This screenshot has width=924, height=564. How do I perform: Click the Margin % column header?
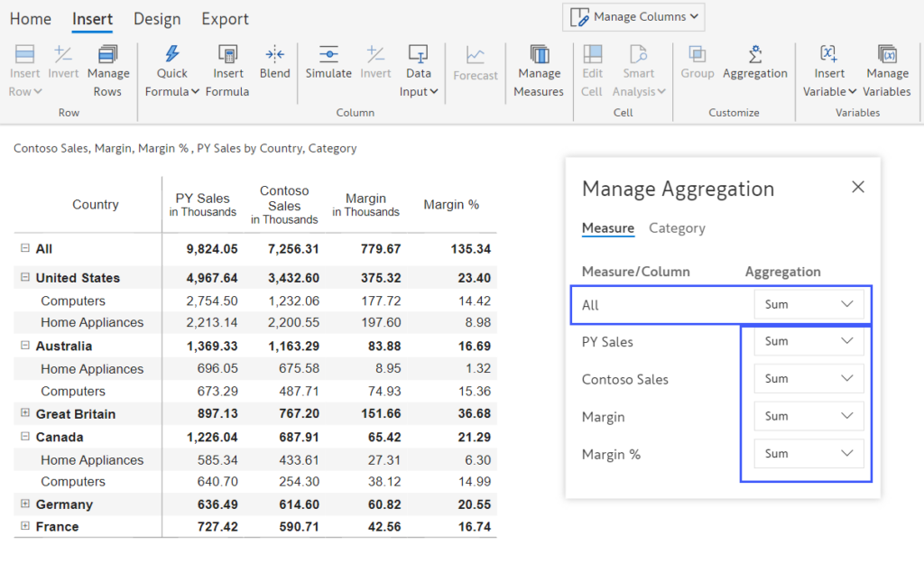pos(451,205)
